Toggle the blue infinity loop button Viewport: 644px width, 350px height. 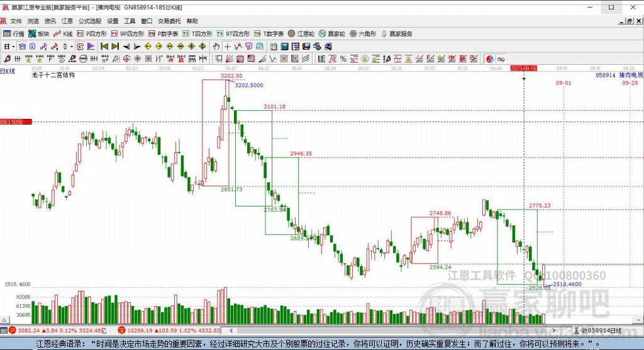click(501, 59)
